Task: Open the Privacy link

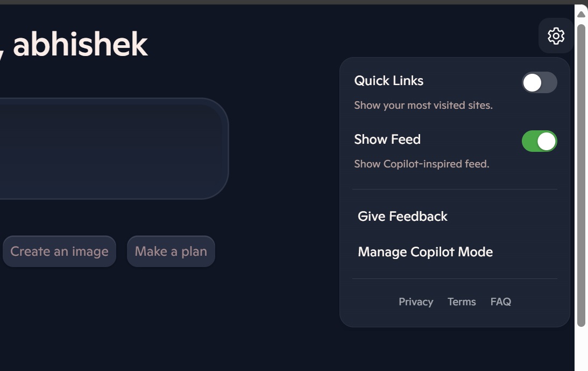Action: [415, 302]
